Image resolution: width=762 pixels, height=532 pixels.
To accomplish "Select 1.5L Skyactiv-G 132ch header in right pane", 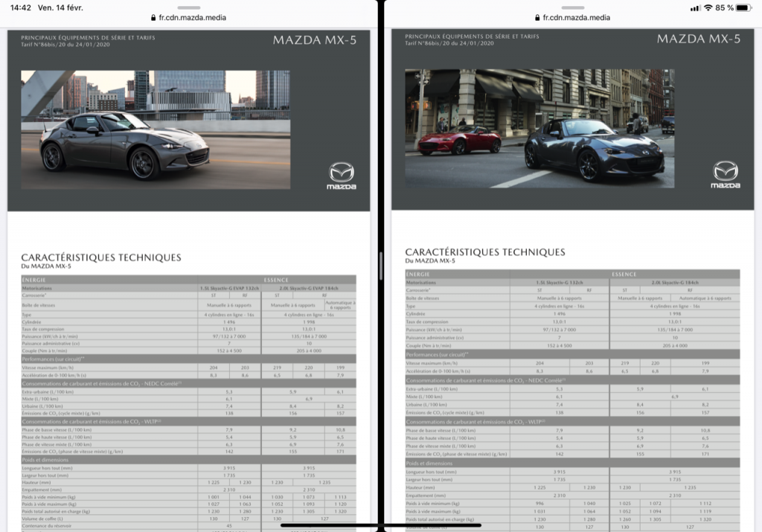I will (x=560, y=282).
